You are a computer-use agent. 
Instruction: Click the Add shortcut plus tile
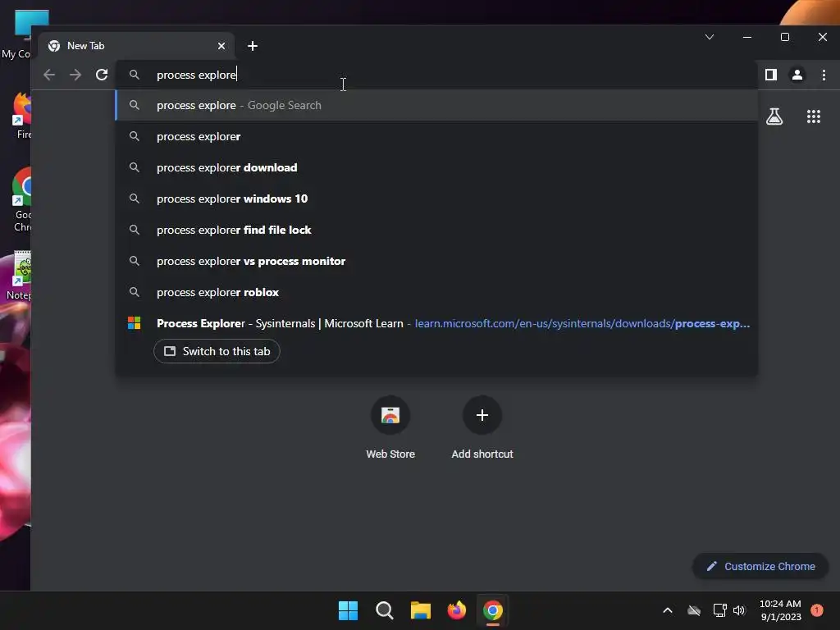coord(482,427)
